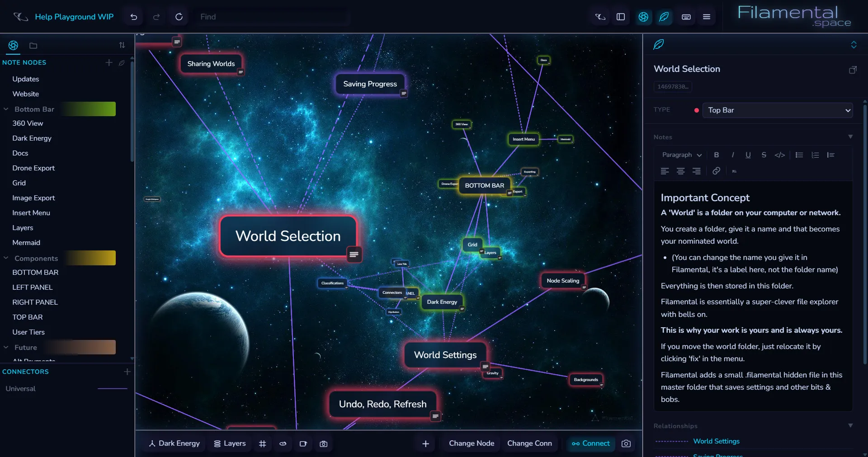Toggle bold formatting in the notes editor

(x=717, y=155)
